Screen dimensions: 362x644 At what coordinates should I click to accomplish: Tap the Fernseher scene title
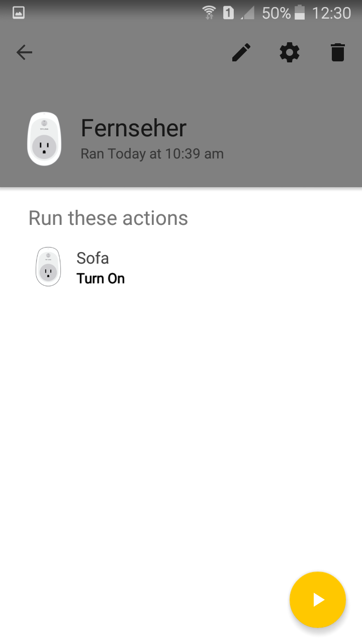click(x=134, y=128)
